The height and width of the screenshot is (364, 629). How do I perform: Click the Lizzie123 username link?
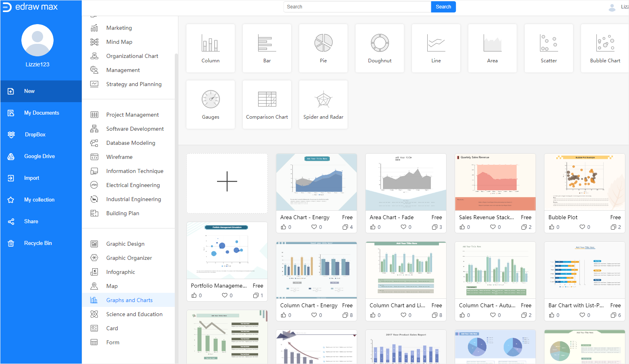(37, 64)
